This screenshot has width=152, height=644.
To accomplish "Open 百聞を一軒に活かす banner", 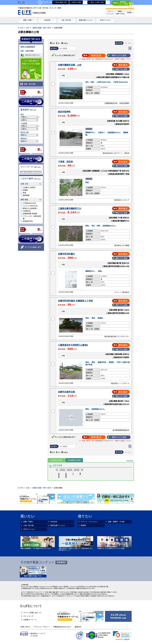I will point(115,498).
